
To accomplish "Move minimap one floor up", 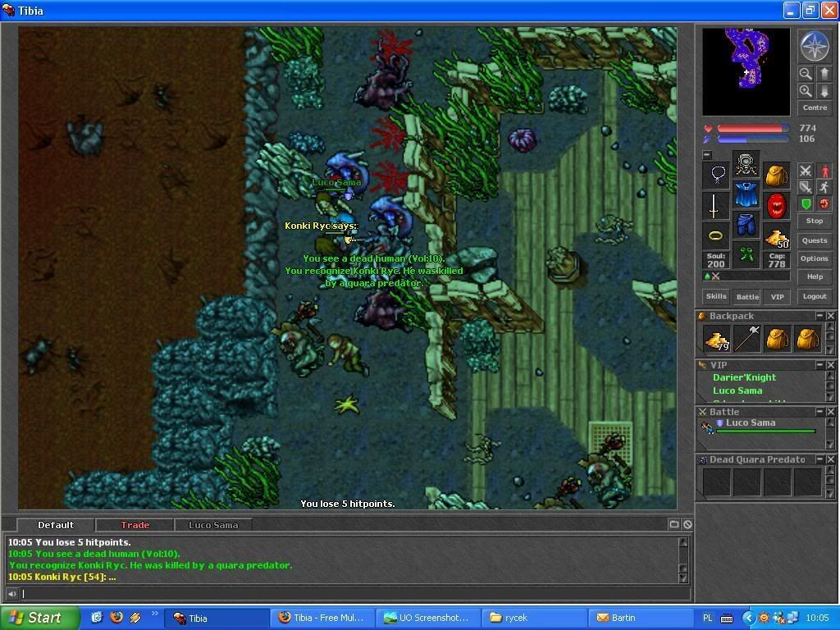I will coord(824,74).
